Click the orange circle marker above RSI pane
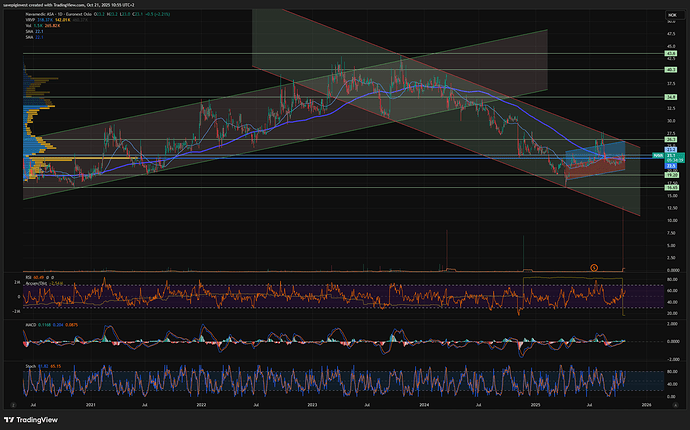 tap(594, 266)
